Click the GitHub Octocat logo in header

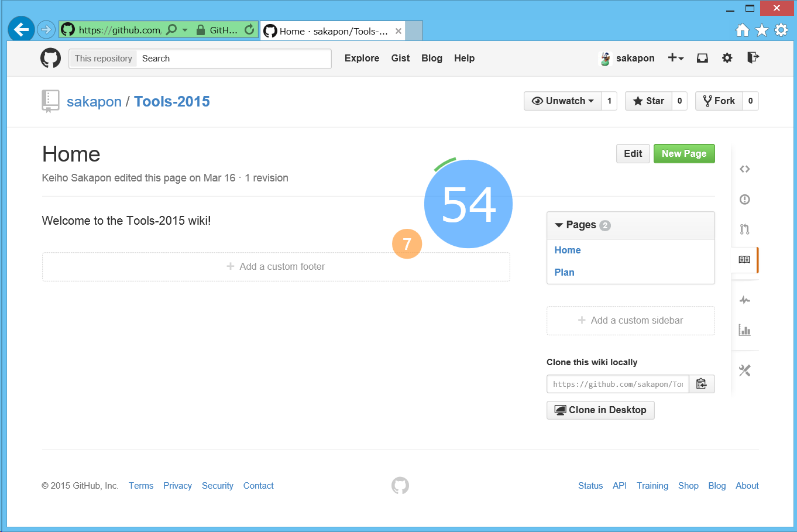[50, 58]
